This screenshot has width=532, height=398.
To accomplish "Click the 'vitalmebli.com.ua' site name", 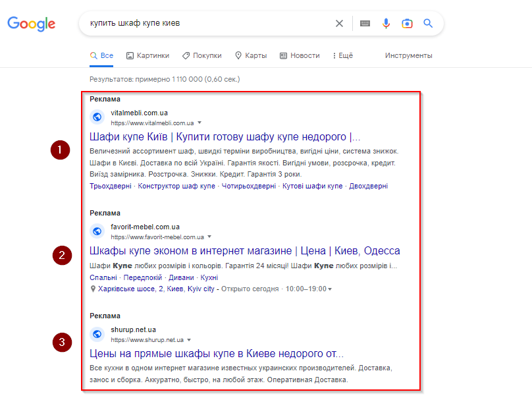I will (x=139, y=113).
